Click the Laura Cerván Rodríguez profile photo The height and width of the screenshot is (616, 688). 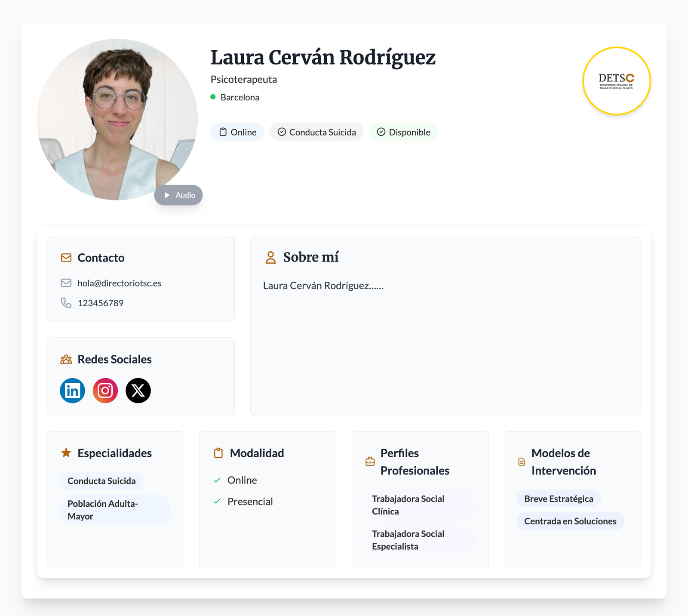(117, 120)
